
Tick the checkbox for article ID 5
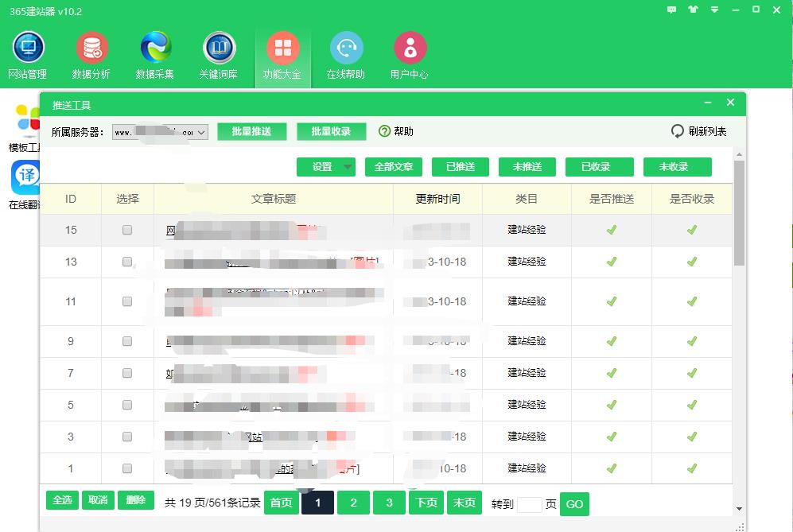(127, 405)
